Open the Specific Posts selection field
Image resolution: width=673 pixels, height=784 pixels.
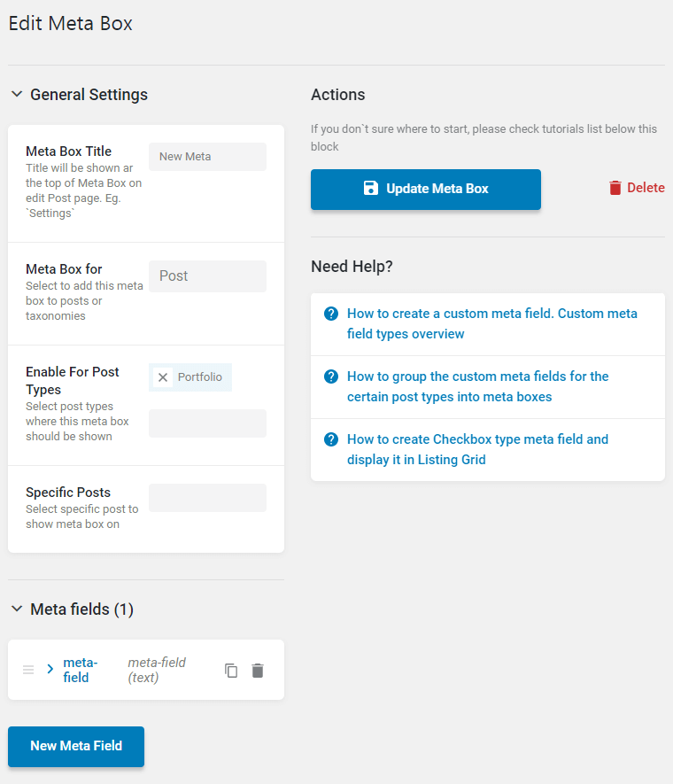(207, 498)
